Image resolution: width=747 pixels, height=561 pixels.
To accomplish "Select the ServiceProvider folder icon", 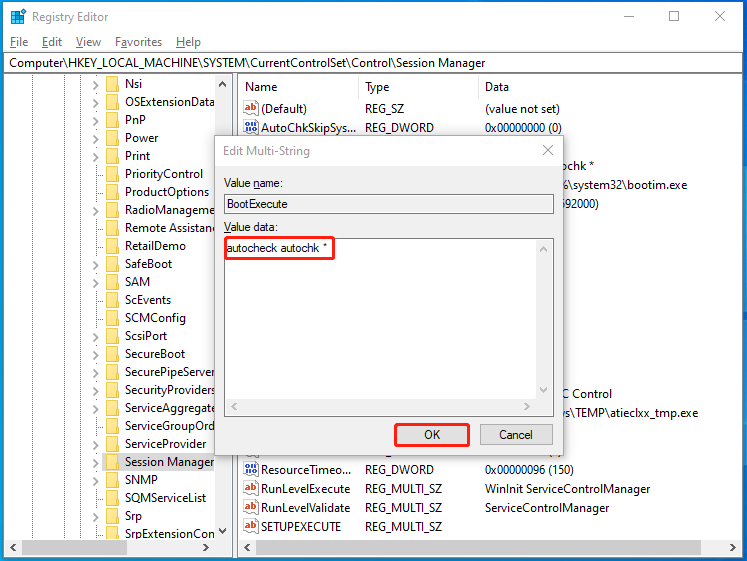I will (x=112, y=444).
